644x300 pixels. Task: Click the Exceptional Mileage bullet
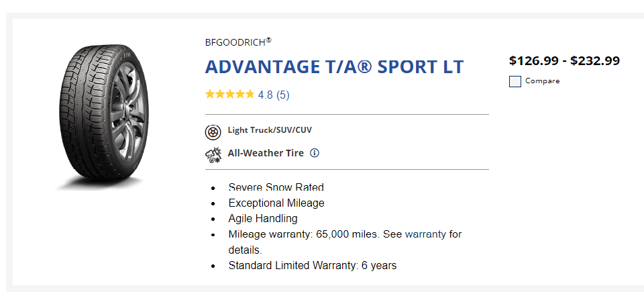click(x=276, y=203)
